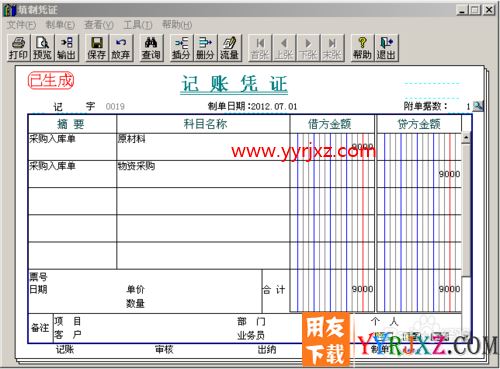The width and height of the screenshot is (500, 369).
Task: Open the 帮助 help icon
Action: pos(362,48)
